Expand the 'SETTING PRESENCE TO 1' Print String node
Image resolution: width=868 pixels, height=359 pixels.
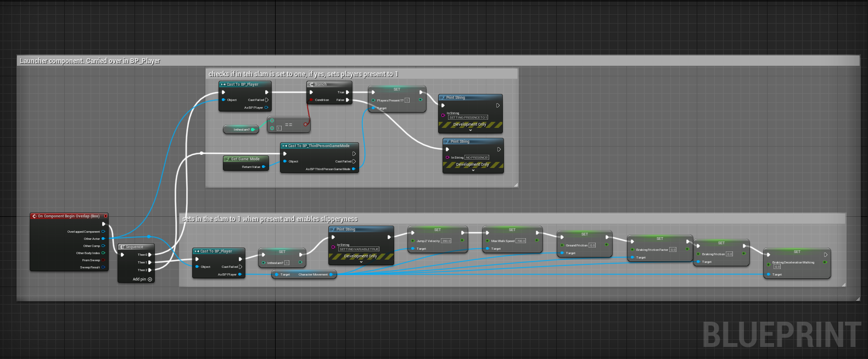point(471,131)
